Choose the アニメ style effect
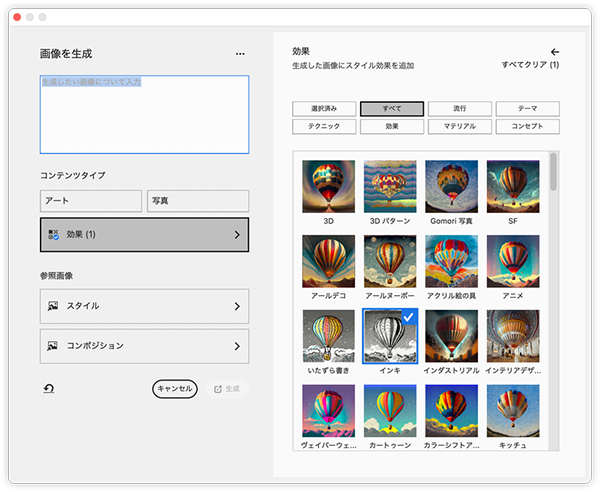Screen dimensions: 600x492 click(x=512, y=260)
